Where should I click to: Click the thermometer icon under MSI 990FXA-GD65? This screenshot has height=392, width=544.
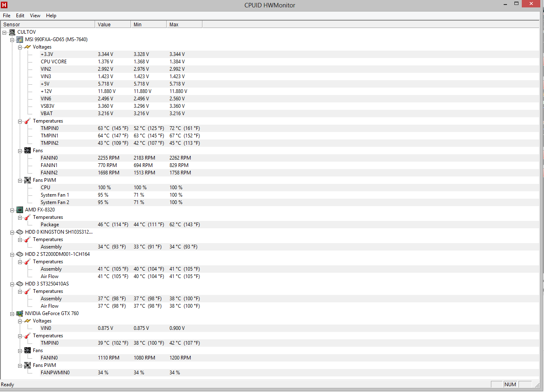(x=28, y=121)
